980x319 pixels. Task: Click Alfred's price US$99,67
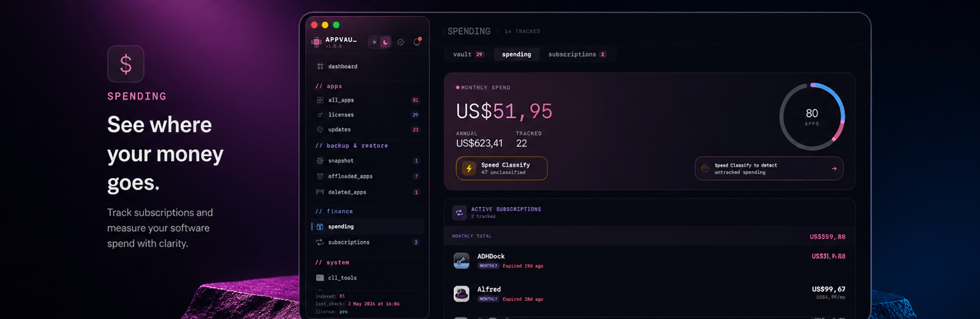[x=829, y=289]
